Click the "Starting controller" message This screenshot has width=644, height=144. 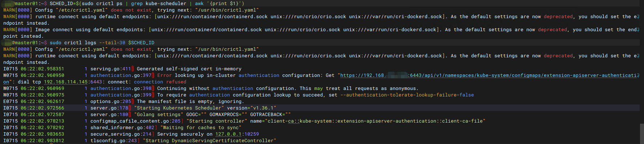pyautogui.click(x=217, y=121)
